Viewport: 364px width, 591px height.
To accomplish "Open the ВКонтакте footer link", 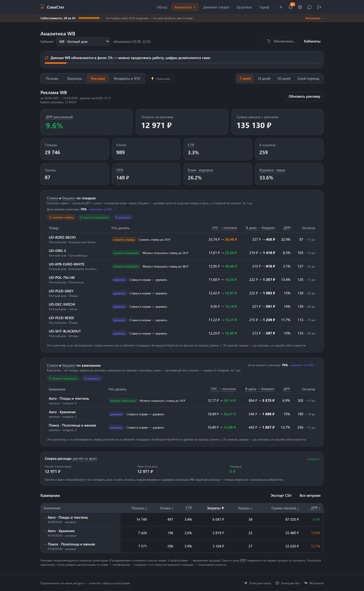I will 314,583.
